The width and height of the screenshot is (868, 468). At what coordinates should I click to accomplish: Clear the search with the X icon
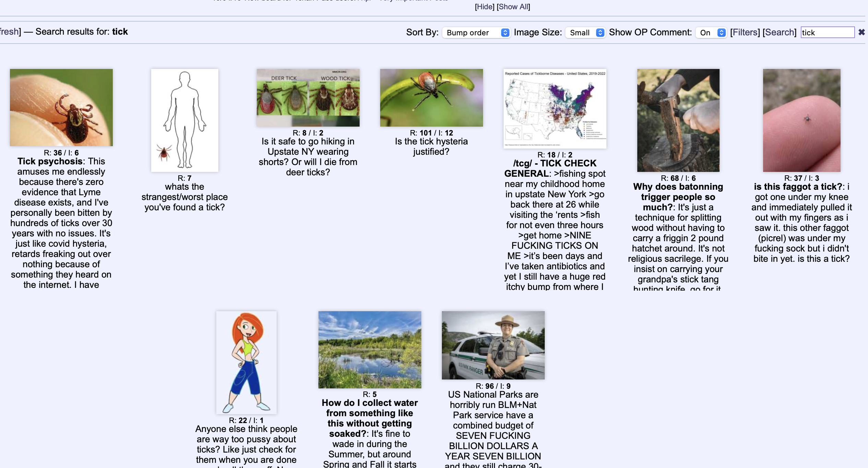coord(861,32)
